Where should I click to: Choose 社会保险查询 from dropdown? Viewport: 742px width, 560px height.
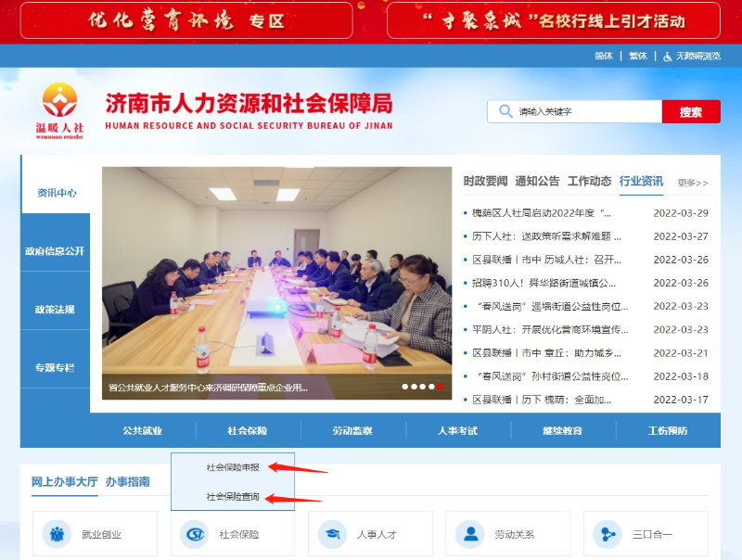pos(233,497)
